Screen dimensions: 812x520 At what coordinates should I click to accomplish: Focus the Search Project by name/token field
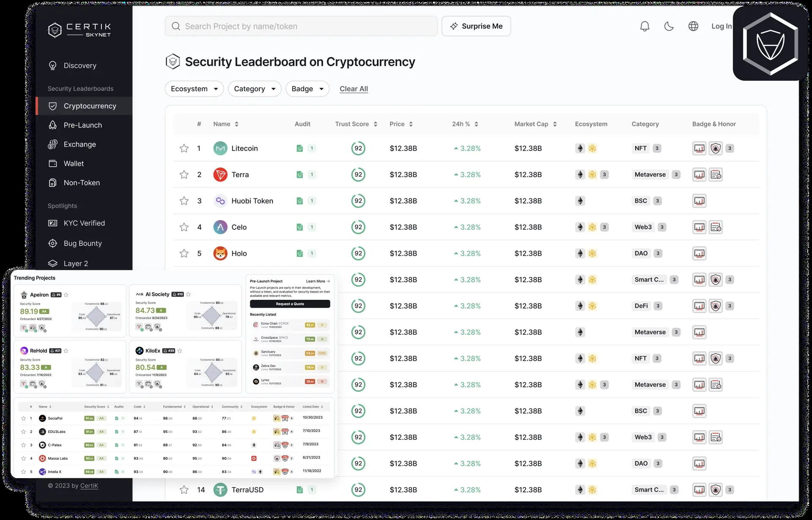(x=301, y=26)
